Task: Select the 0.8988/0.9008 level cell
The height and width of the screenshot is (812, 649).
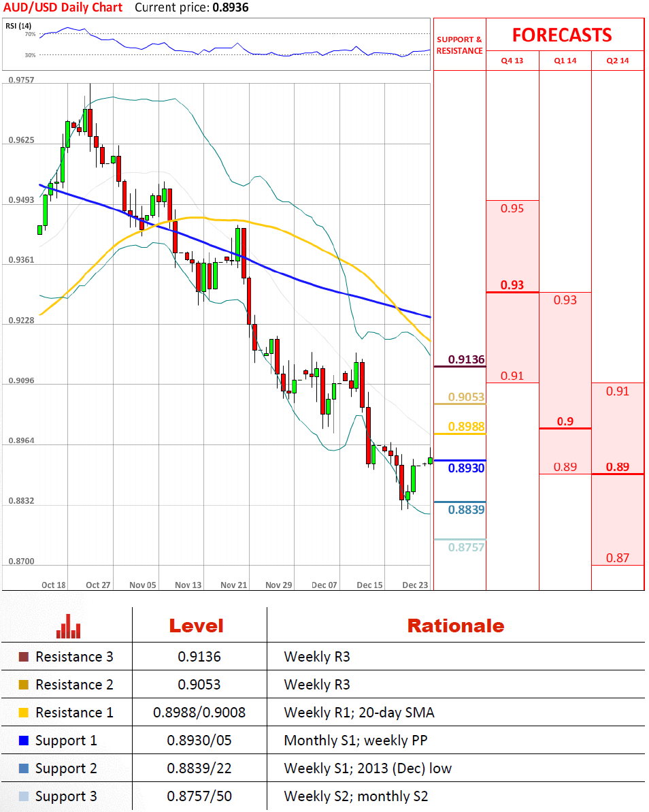Action: [x=199, y=713]
